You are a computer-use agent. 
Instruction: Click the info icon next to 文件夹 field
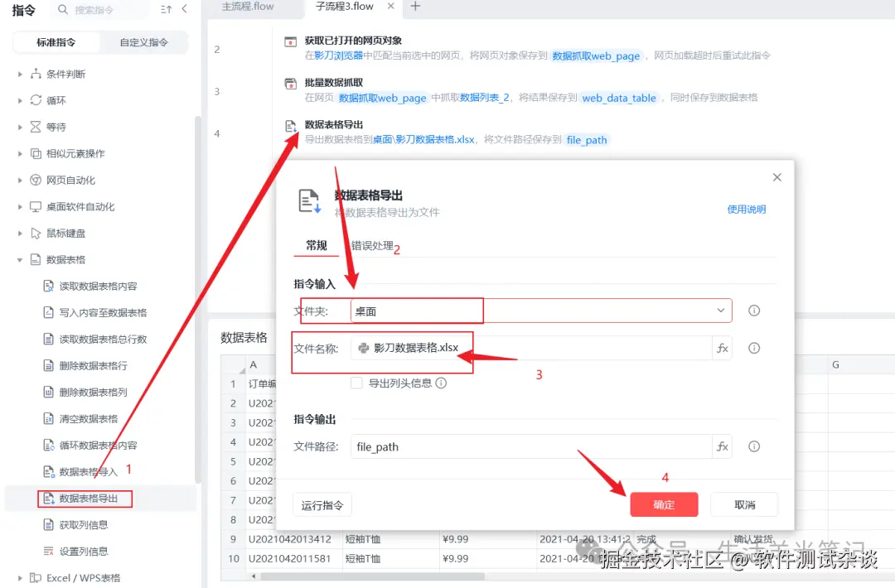coord(752,311)
